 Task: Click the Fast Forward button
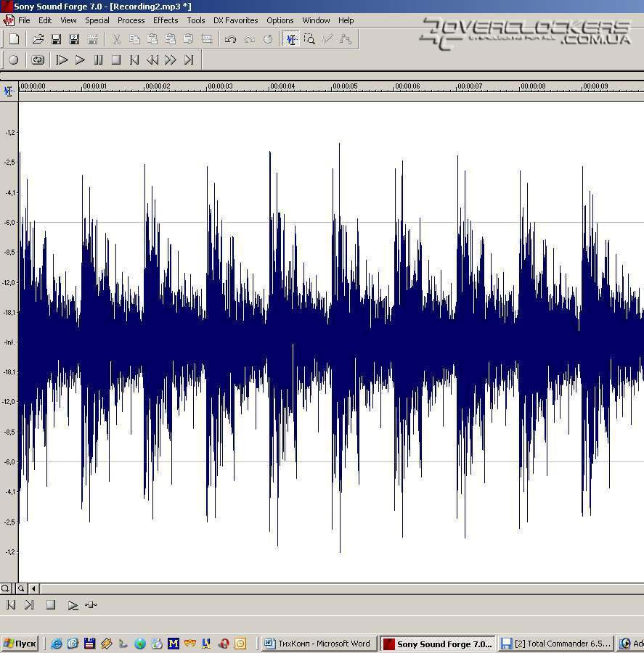click(x=170, y=60)
